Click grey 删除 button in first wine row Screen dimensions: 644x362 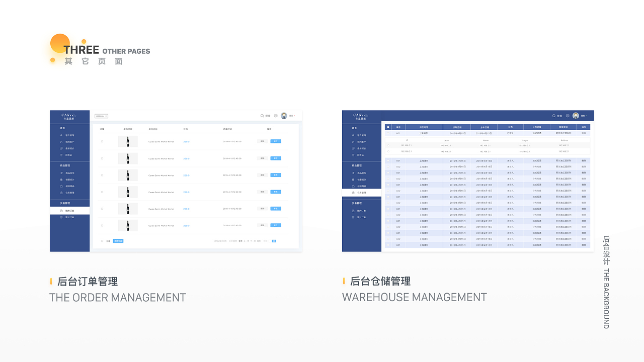(x=262, y=141)
